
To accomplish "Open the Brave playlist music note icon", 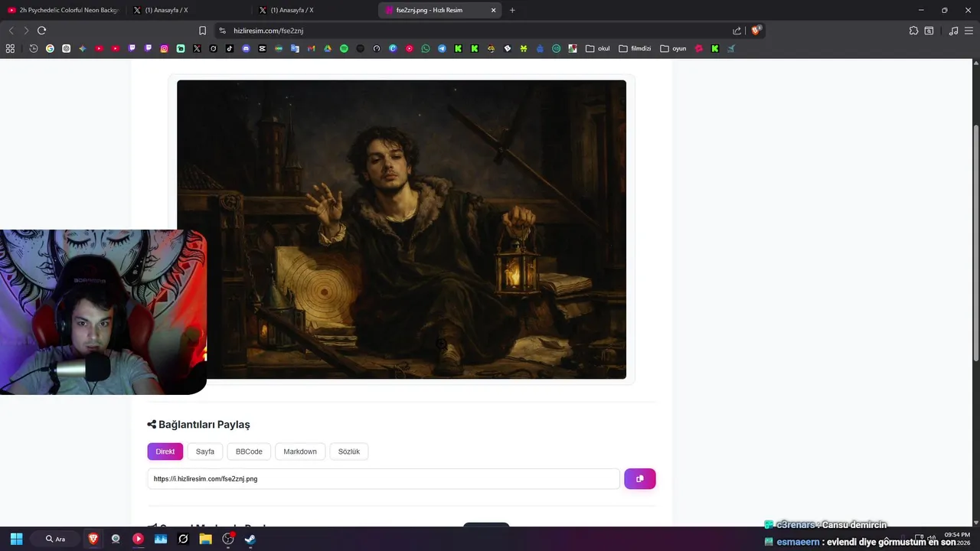I will (953, 31).
